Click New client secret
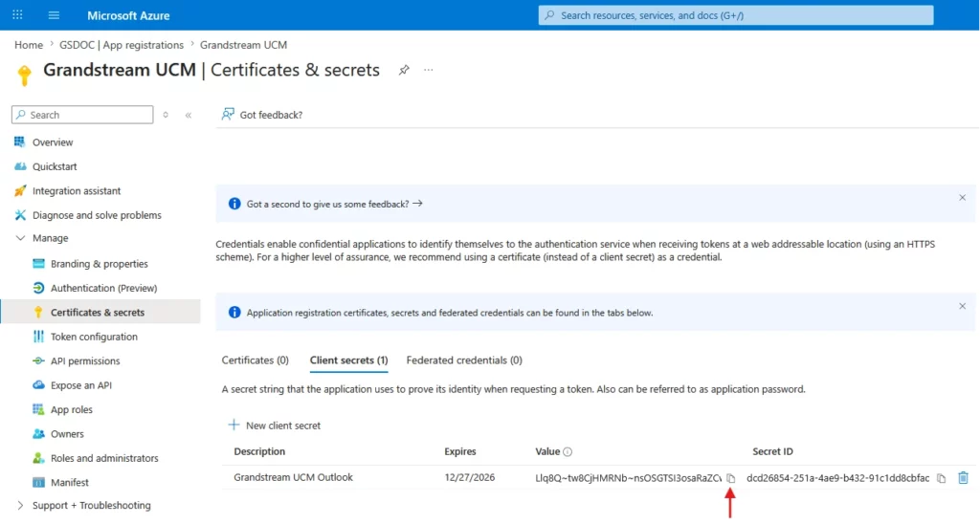This screenshot has width=980, height=524. click(x=275, y=426)
